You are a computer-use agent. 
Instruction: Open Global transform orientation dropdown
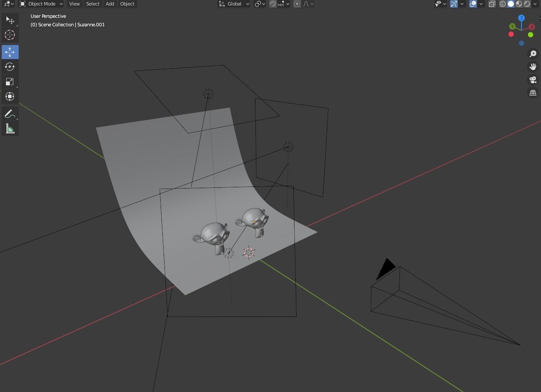[234, 4]
